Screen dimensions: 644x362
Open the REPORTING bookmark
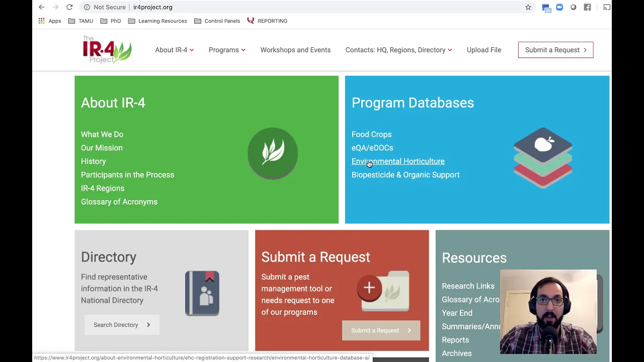[x=267, y=21]
